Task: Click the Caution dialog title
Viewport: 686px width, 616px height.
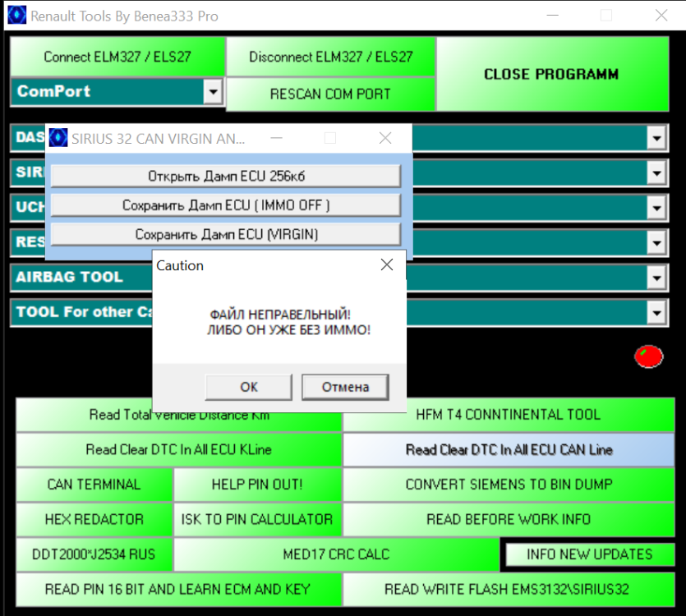Action: [x=180, y=265]
